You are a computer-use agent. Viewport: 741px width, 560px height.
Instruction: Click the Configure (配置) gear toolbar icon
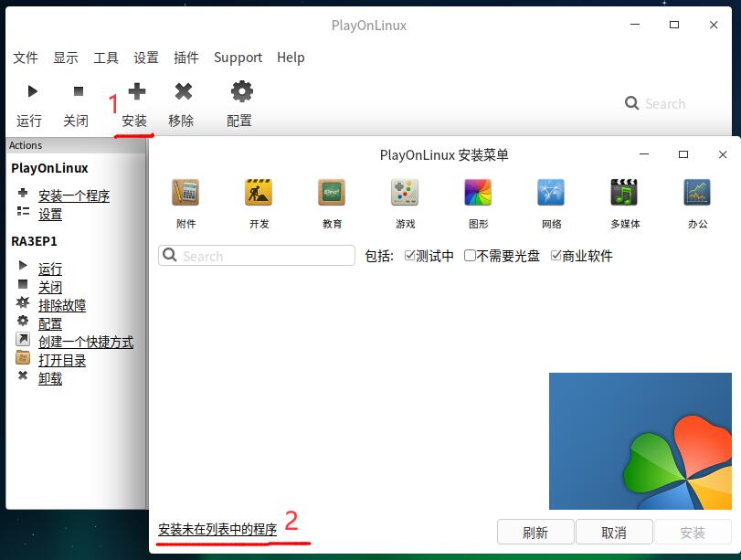click(241, 91)
